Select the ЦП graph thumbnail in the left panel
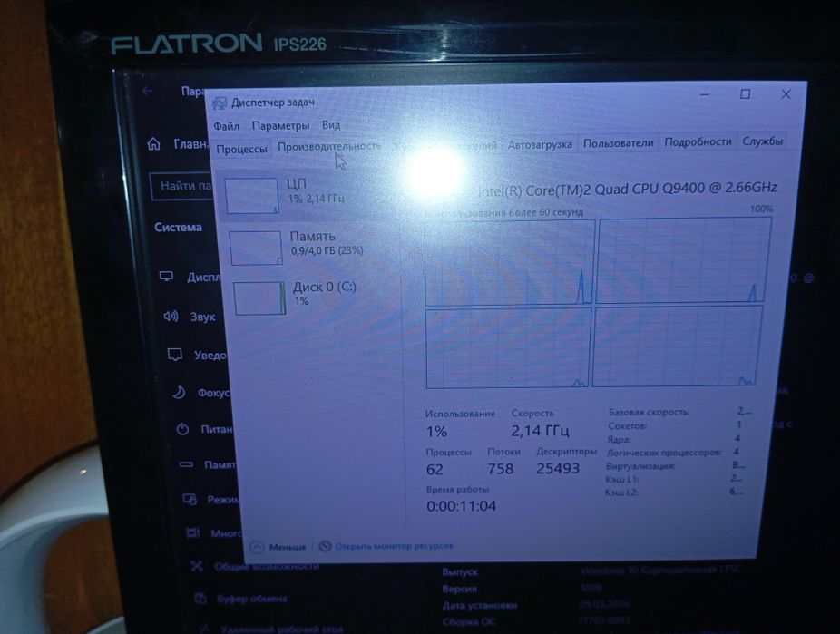 coord(251,196)
